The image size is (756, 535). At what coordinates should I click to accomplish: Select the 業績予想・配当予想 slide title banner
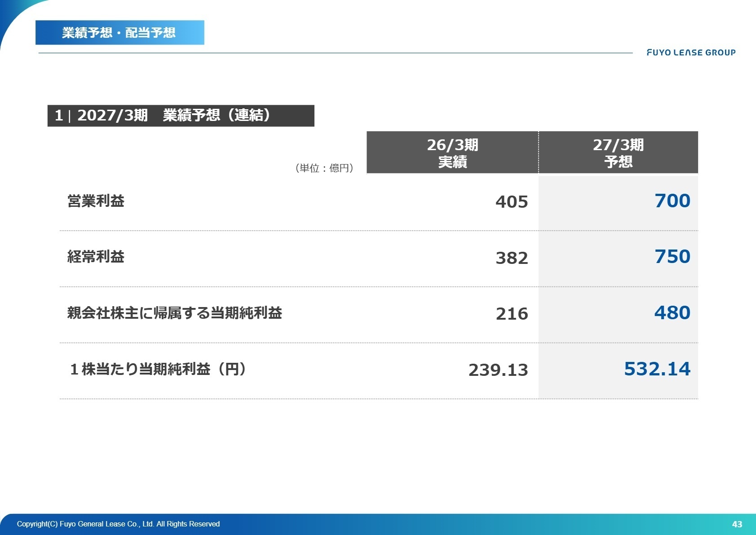click(x=120, y=32)
